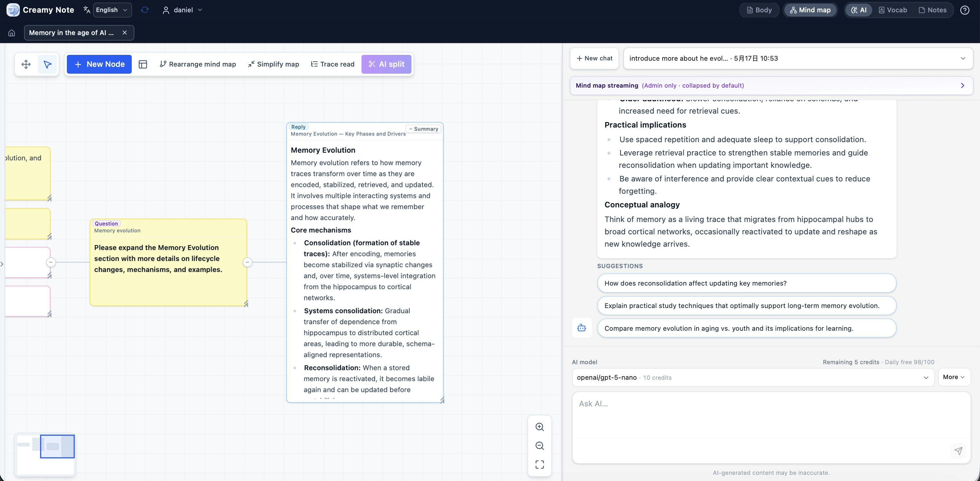Click Trace read
980x481 pixels.
tap(333, 64)
